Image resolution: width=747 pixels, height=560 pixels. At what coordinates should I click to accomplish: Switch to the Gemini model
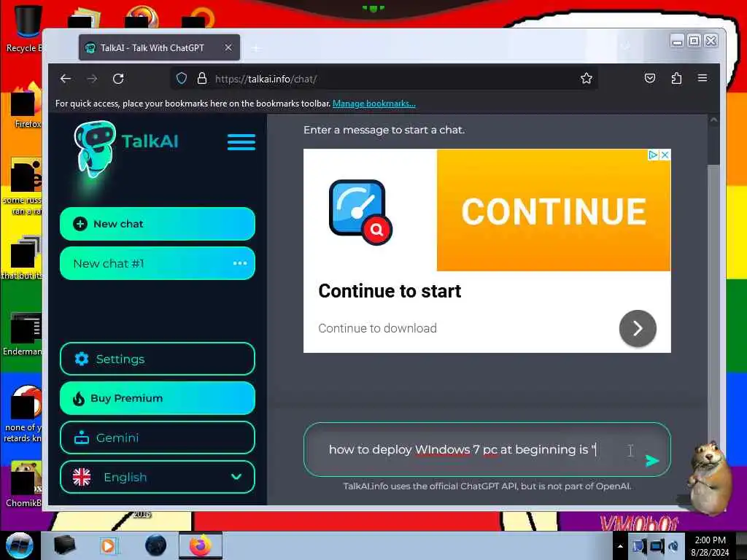point(158,437)
